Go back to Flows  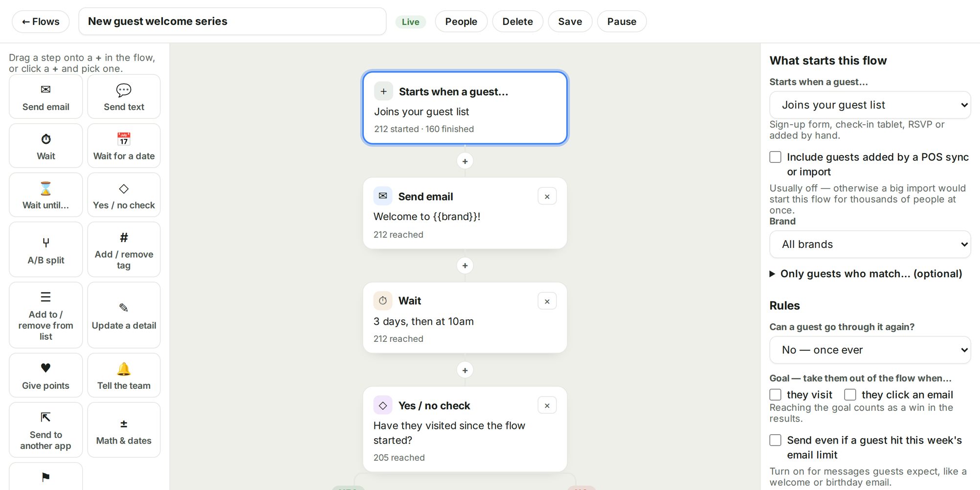(x=41, y=22)
